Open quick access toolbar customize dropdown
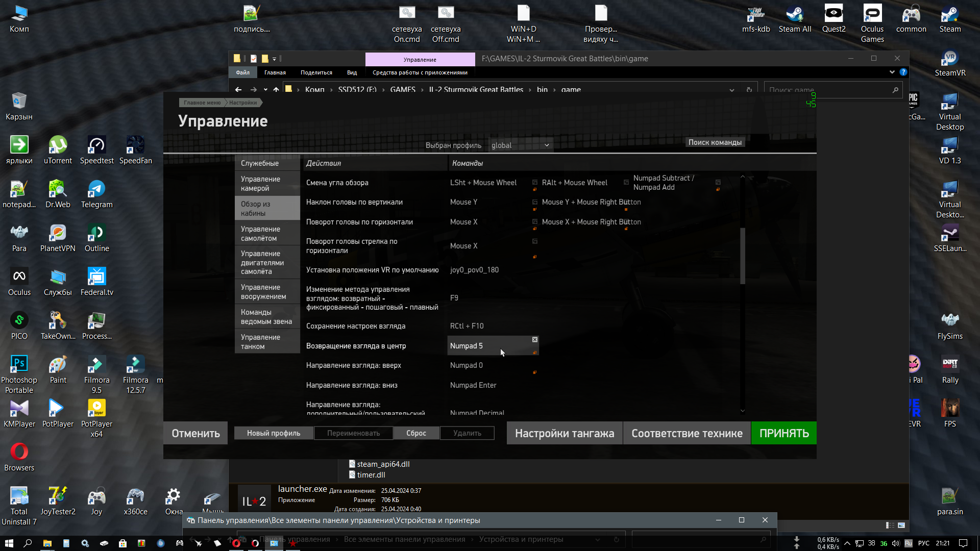 coord(274,59)
